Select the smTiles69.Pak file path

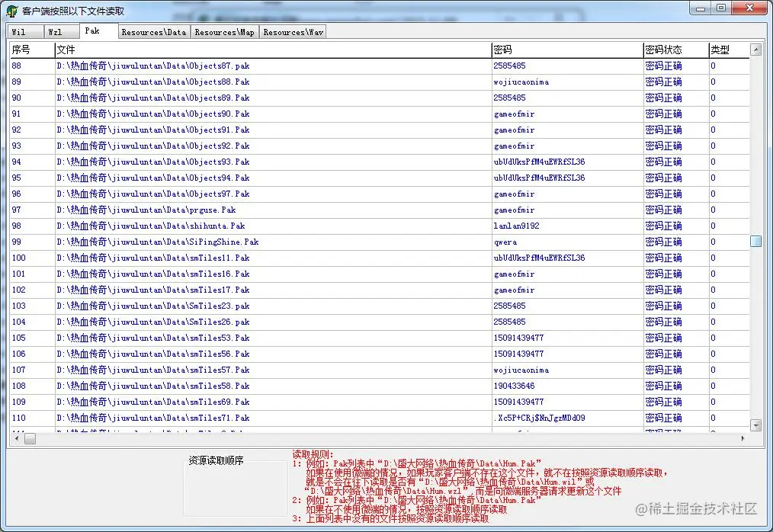(152, 402)
